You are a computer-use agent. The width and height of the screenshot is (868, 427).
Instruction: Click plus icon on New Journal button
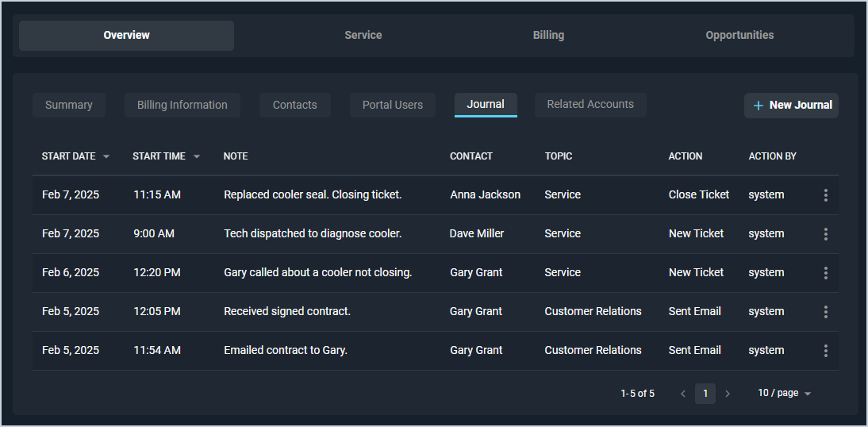759,106
